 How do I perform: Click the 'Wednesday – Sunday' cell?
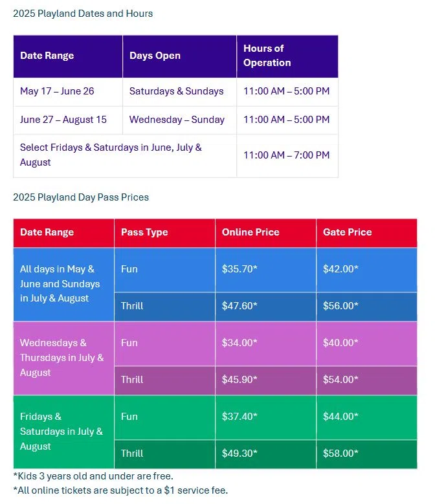pos(179,120)
